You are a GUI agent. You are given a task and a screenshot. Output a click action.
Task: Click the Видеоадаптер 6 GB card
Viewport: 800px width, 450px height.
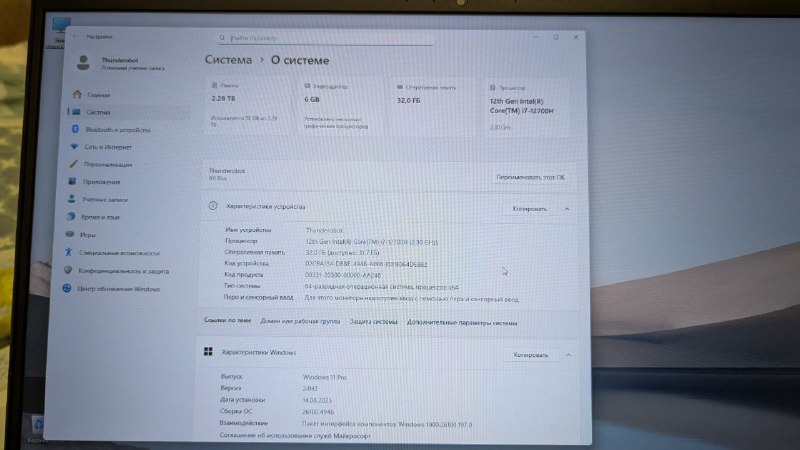(341, 107)
